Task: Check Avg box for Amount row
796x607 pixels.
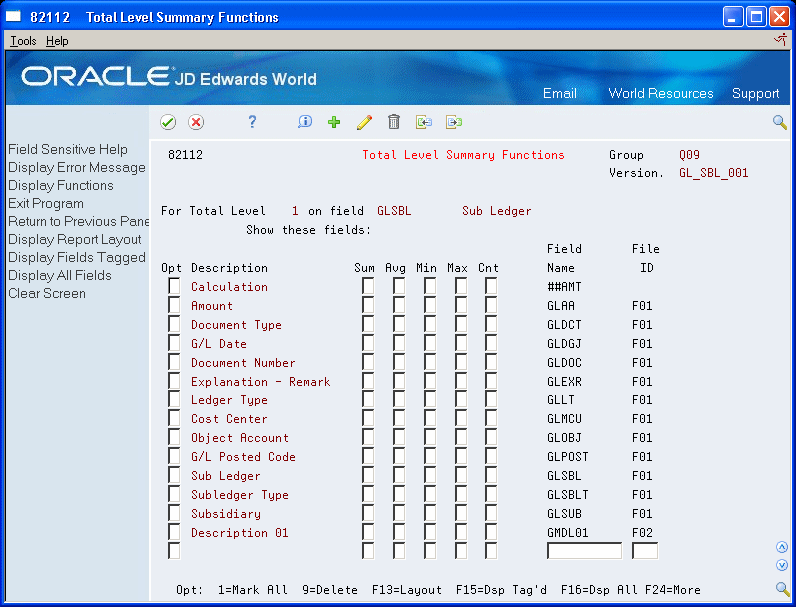Action: 399,305
